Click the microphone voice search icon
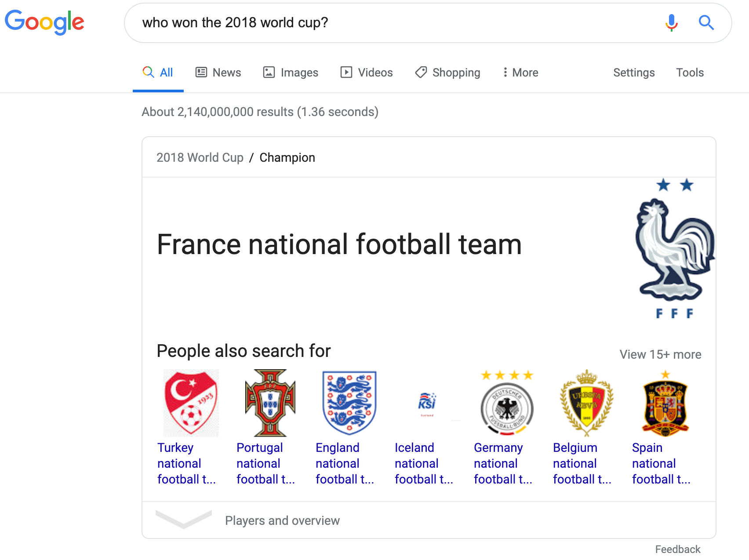Viewport: 749px width, 560px height. pyautogui.click(x=671, y=22)
